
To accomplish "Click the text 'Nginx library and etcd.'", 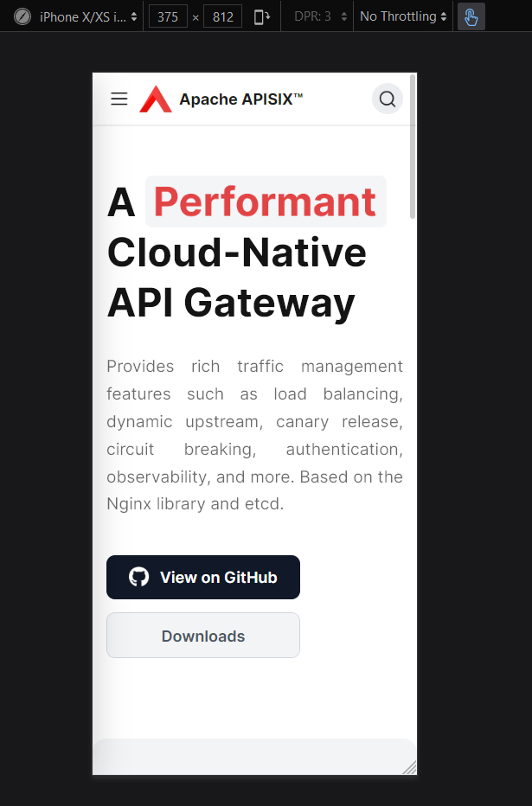I will click(x=195, y=503).
